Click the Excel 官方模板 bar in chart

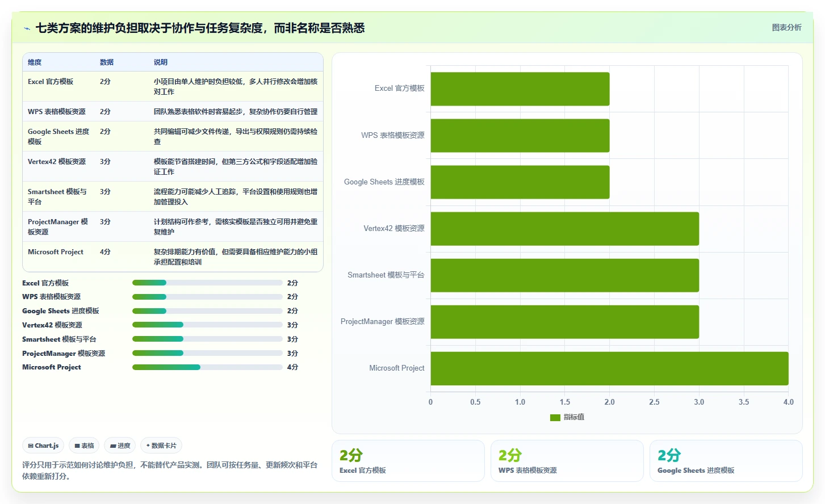[x=520, y=89]
